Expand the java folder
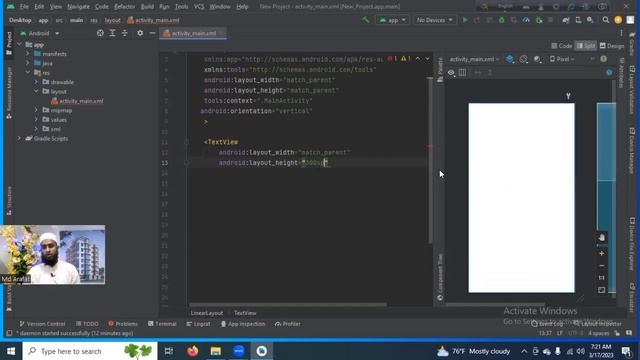Viewport: 640px width, 360px height. point(28,63)
